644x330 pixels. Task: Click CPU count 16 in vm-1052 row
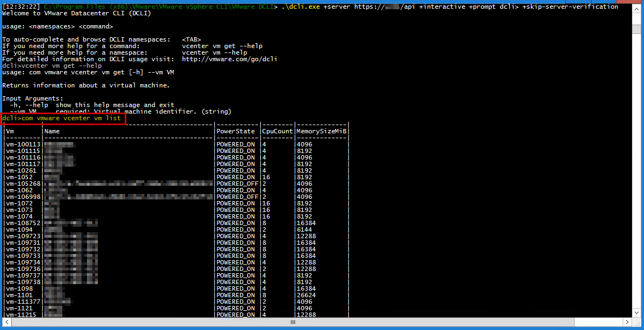[266, 178]
